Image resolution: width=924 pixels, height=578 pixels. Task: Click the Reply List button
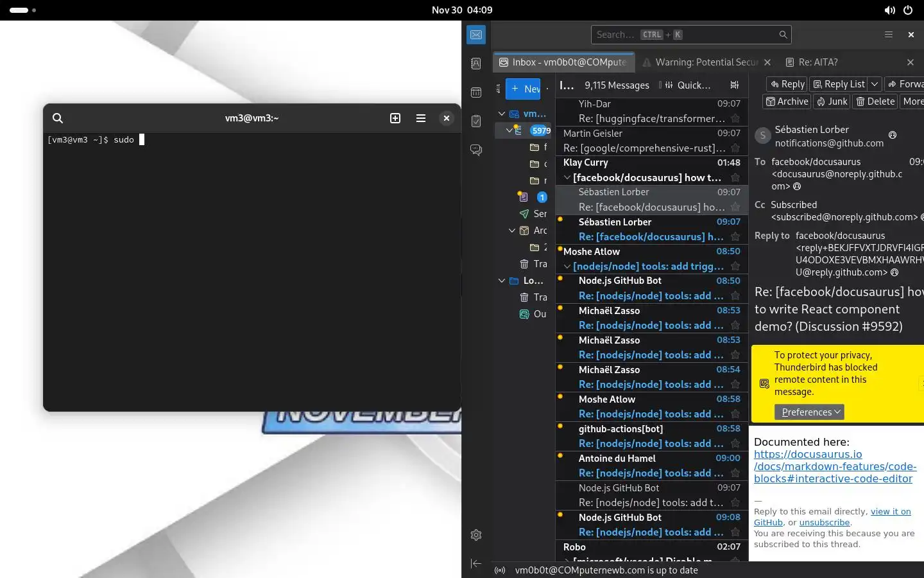click(x=839, y=84)
